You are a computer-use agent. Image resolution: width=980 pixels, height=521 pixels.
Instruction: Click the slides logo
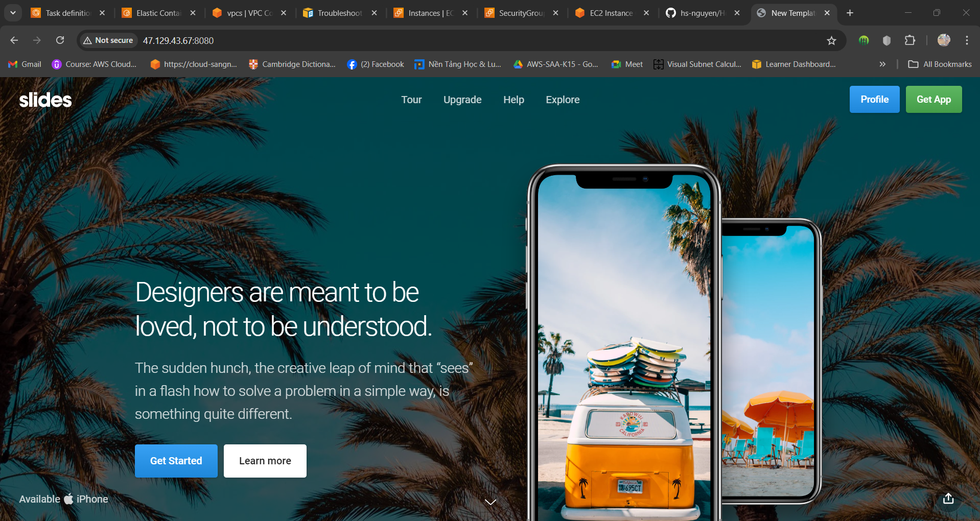[x=45, y=100]
